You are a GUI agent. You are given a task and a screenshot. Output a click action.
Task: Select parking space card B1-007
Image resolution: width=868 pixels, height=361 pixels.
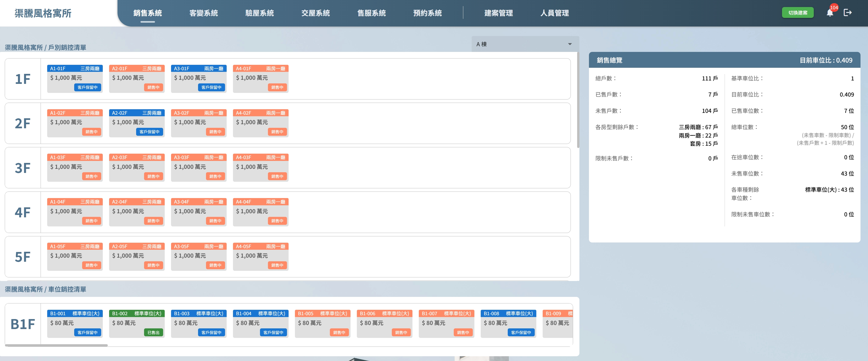pyautogui.click(x=446, y=323)
